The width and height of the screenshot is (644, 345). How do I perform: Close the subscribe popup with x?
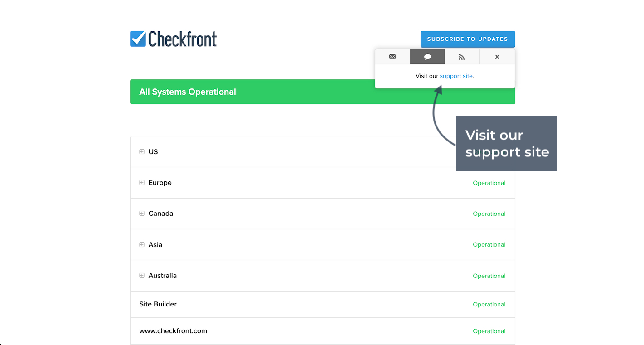[x=497, y=57]
